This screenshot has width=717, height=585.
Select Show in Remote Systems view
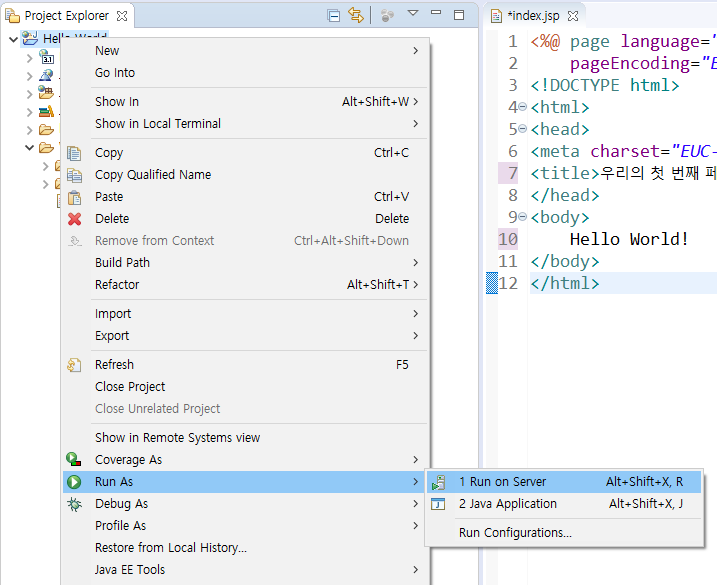(245, 438)
